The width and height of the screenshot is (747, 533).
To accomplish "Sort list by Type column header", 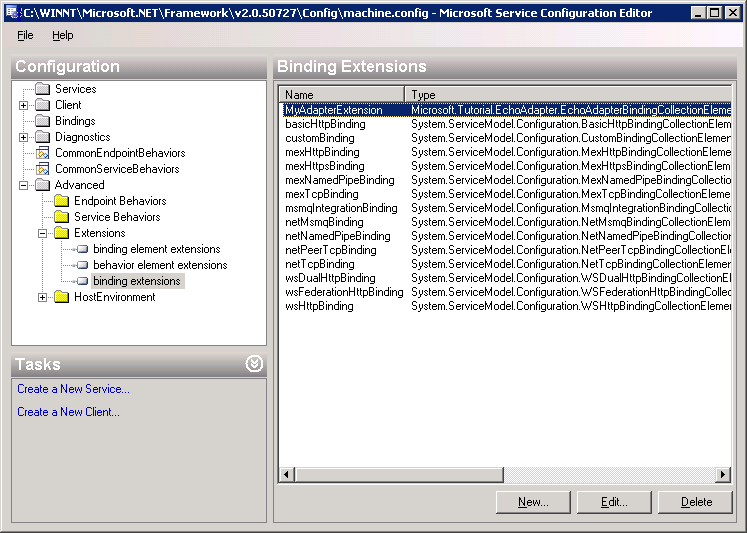I will click(568, 94).
